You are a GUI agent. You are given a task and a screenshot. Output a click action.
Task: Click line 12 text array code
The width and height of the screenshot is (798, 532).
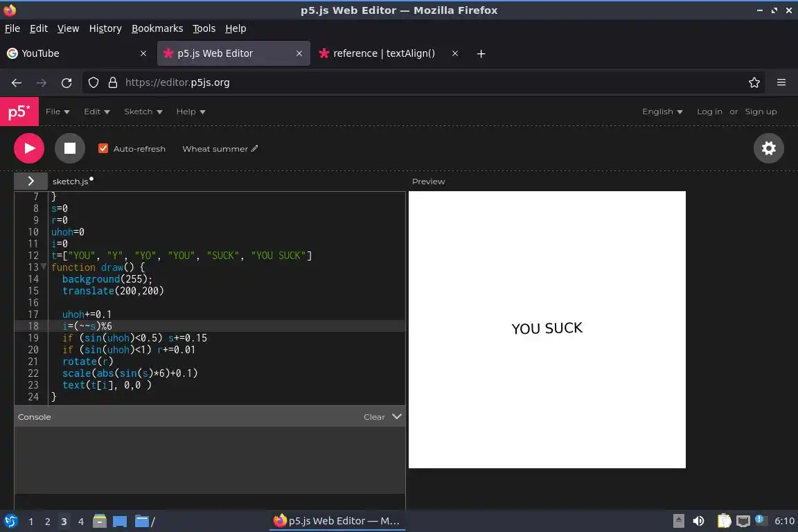(181, 255)
